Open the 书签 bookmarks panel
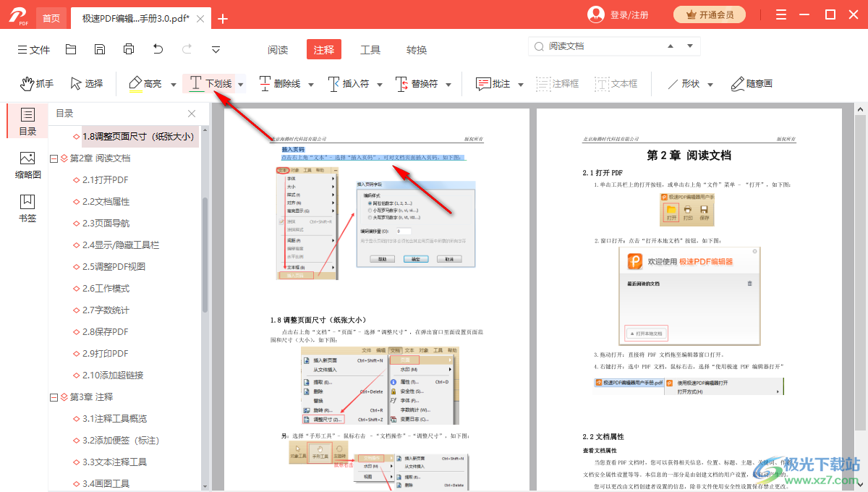Image resolution: width=868 pixels, height=492 pixels. [x=27, y=208]
